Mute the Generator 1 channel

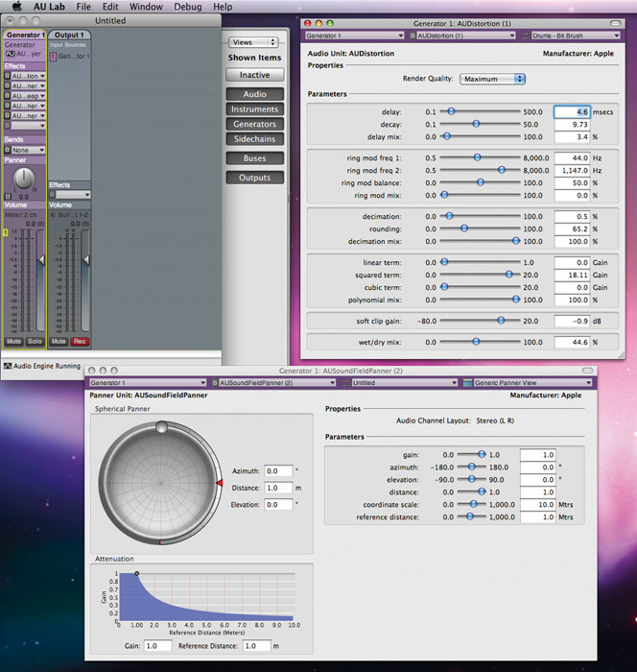(x=13, y=342)
